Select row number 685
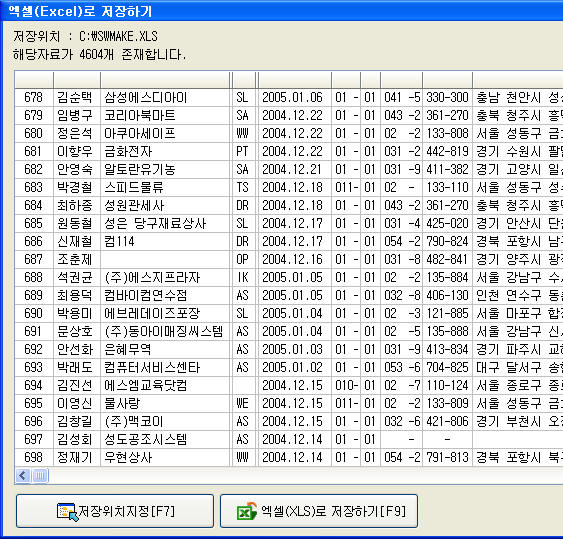 click(34, 223)
